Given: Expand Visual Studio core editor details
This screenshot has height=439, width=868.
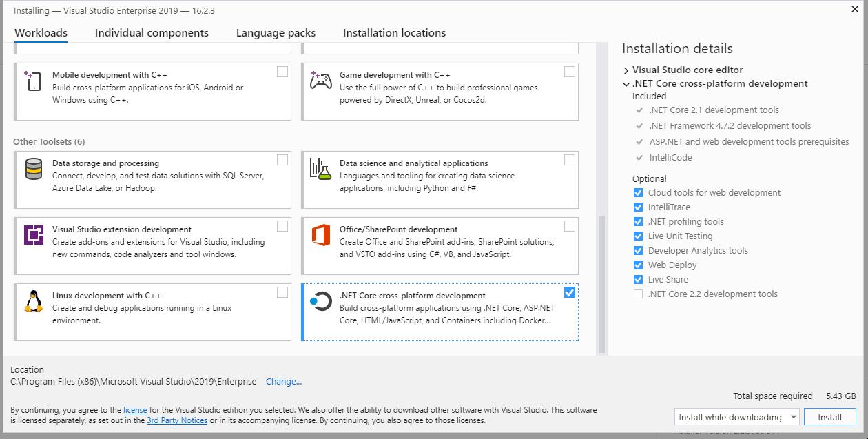Looking at the screenshot, I should 626,70.
